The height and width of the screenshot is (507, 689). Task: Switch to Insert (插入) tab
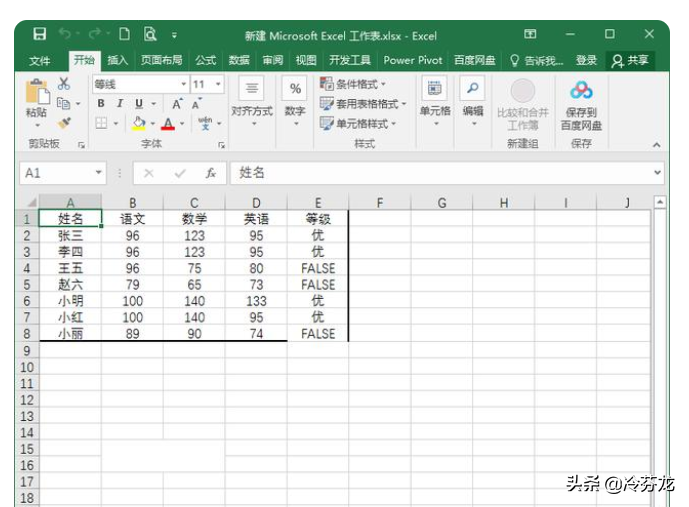[x=118, y=60]
